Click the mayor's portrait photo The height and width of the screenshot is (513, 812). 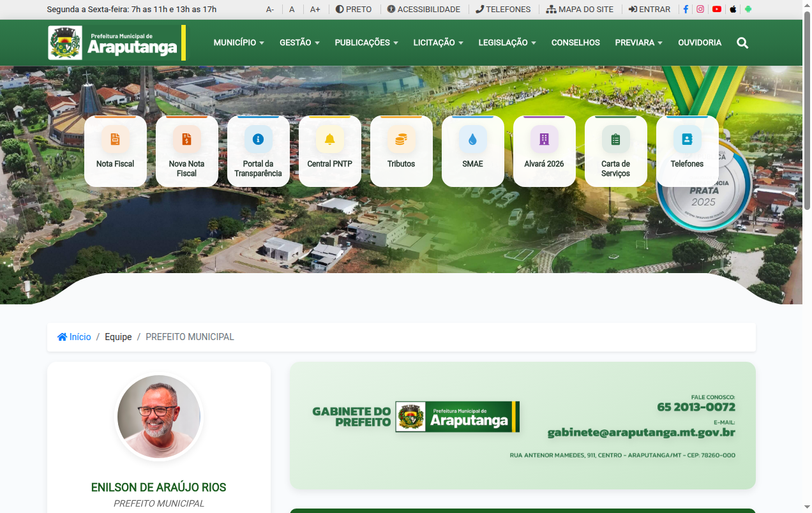coord(159,417)
